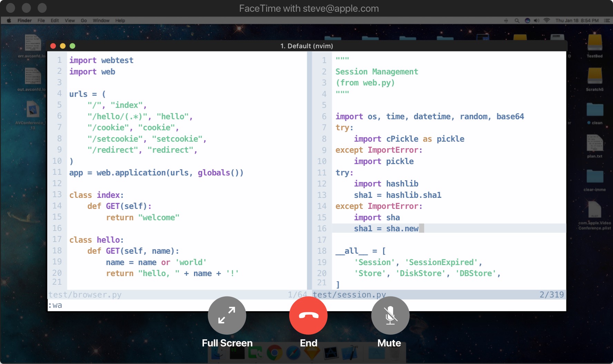The image size is (613, 364).
Task: Launch Siri from the menu bar
Action: pos(527,20)
